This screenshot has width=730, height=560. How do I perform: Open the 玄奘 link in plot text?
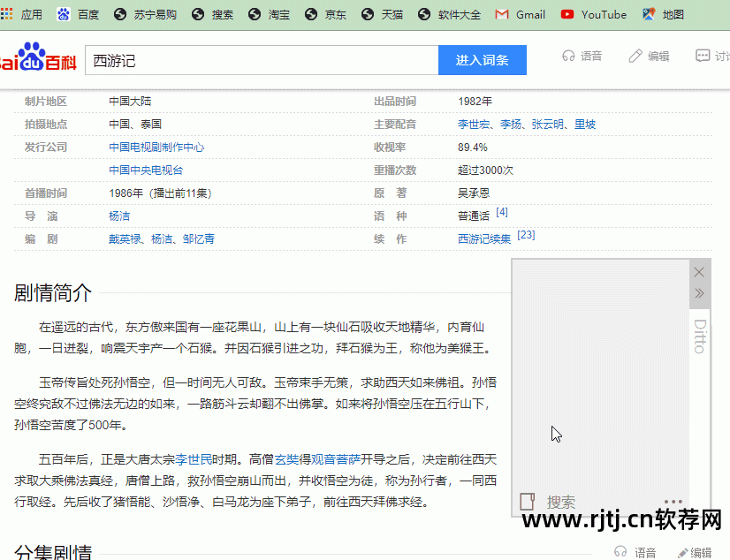[x=286, y=459]
